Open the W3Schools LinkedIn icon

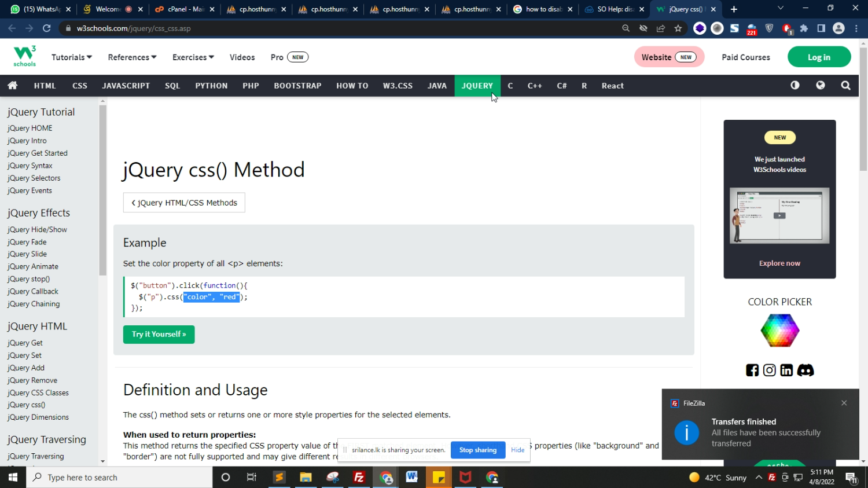(786, 370)
